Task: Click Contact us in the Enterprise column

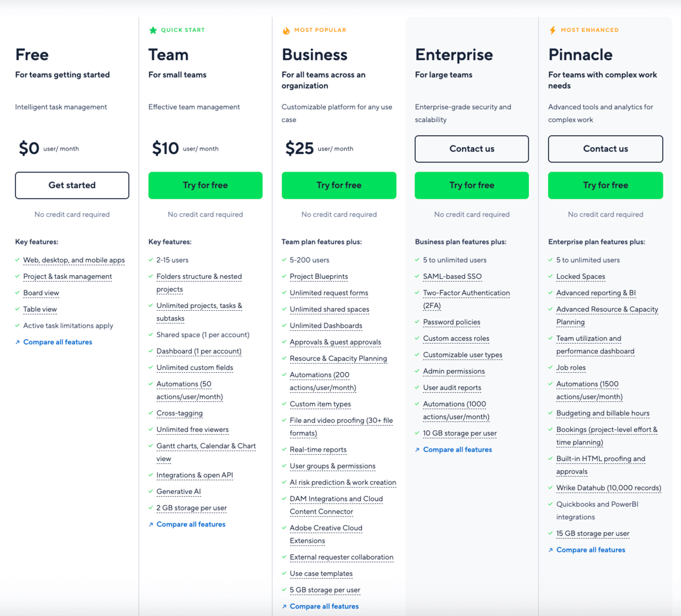Action: tap(471, 149)
